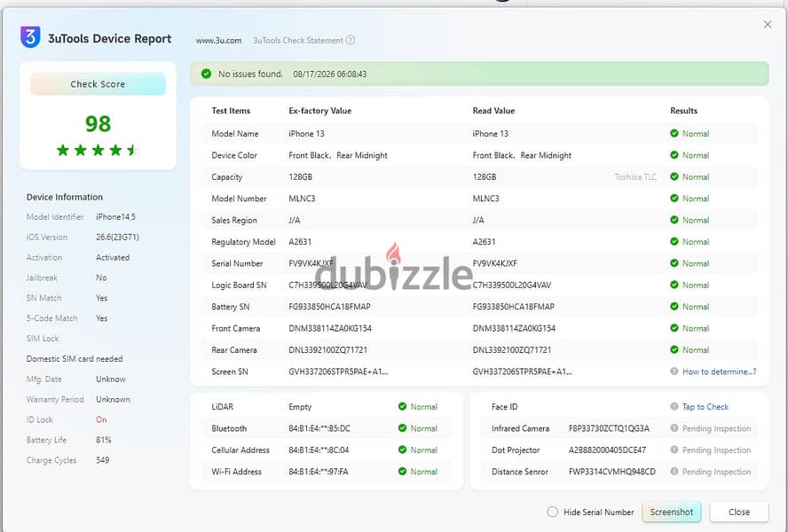Click the Dot Projector pending icon
Screen dimensions: 788x532
[674, 450]
